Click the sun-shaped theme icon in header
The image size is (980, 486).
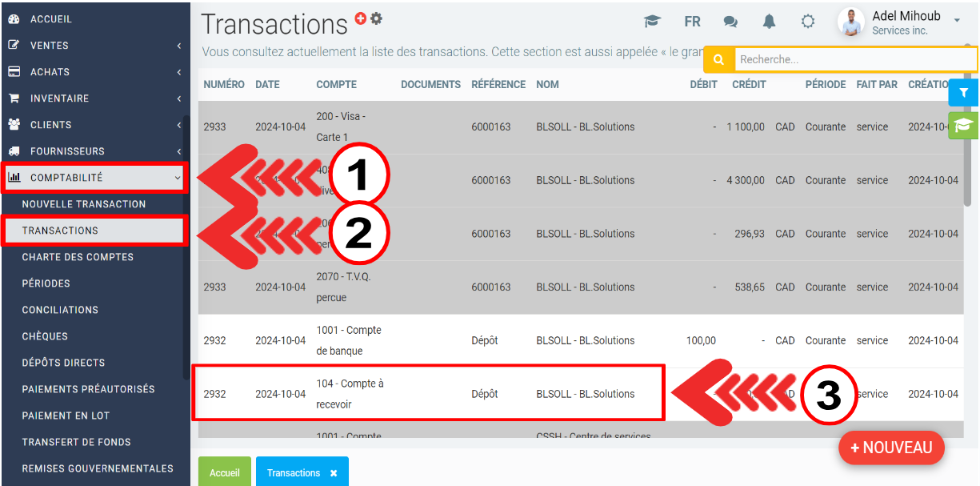pos(808,22)
